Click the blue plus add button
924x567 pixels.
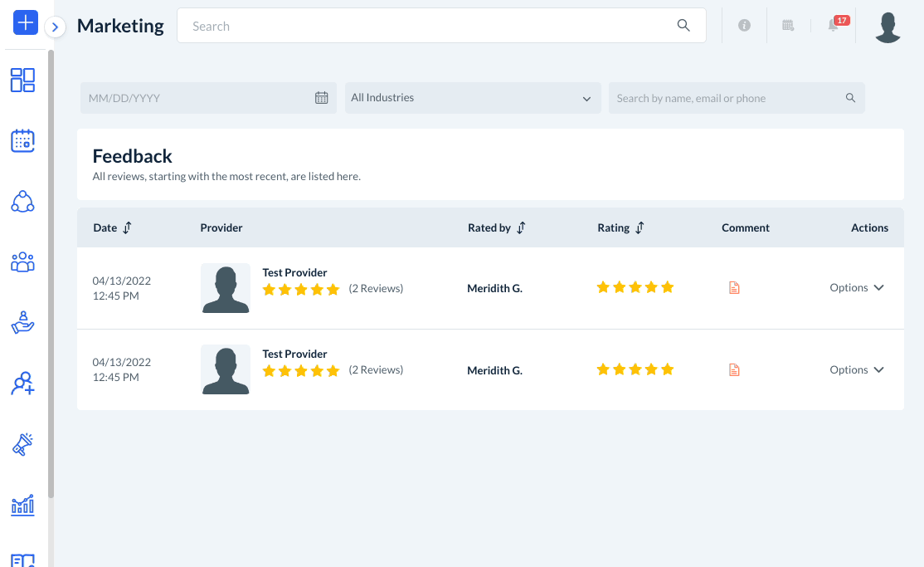pyautogui.click(x=26, y=22)
